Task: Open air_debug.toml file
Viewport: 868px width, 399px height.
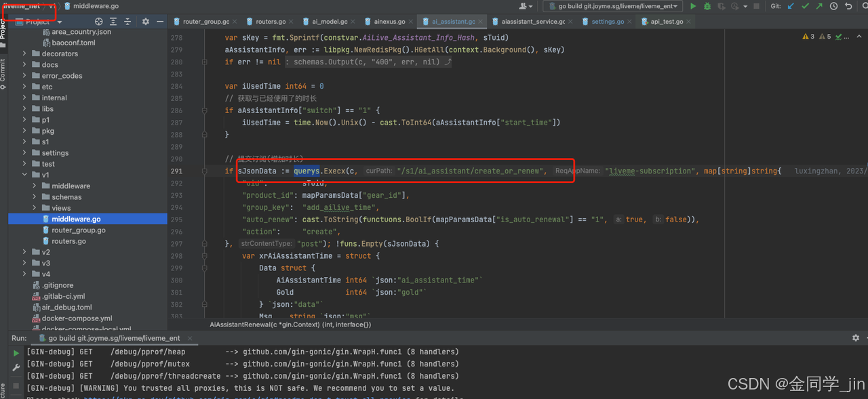Action: [x=66, y=307]
